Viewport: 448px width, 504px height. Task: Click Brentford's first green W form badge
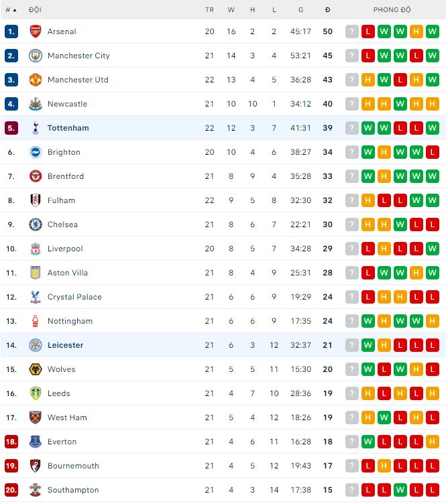(368, 176)
